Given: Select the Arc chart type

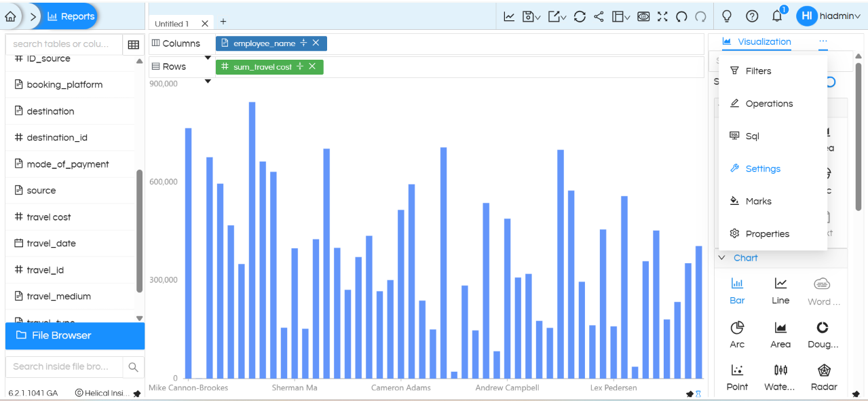Looking at the screenshot, I should [737, 335].
